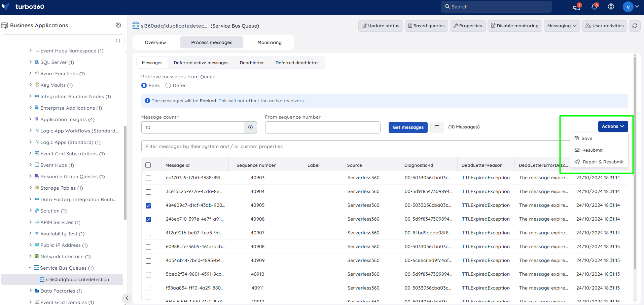
Task: Choose Repair & Resubmit from Actions menu
Action: (599, 162)
